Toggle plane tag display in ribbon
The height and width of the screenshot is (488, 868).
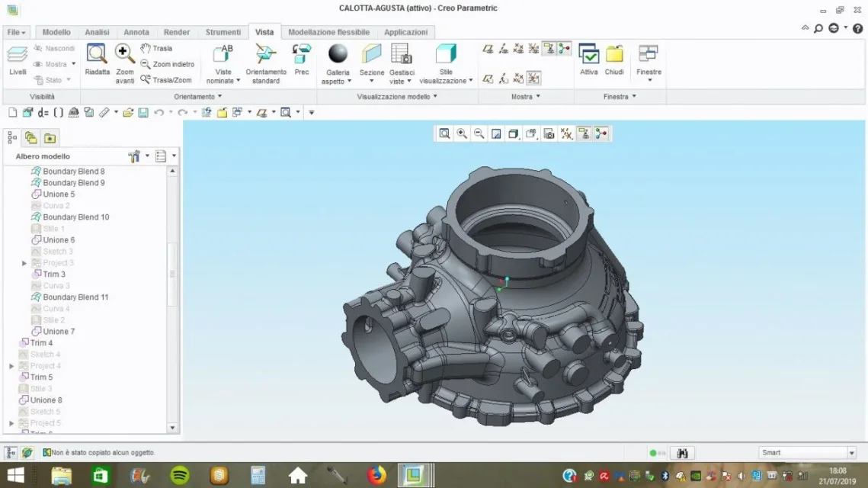pos(488,79)
